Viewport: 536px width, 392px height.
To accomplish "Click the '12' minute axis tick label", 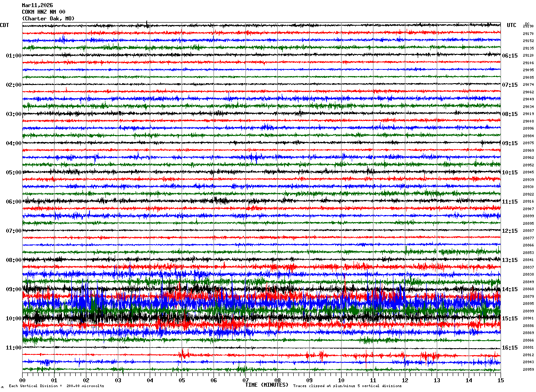I will coord(405,380).
